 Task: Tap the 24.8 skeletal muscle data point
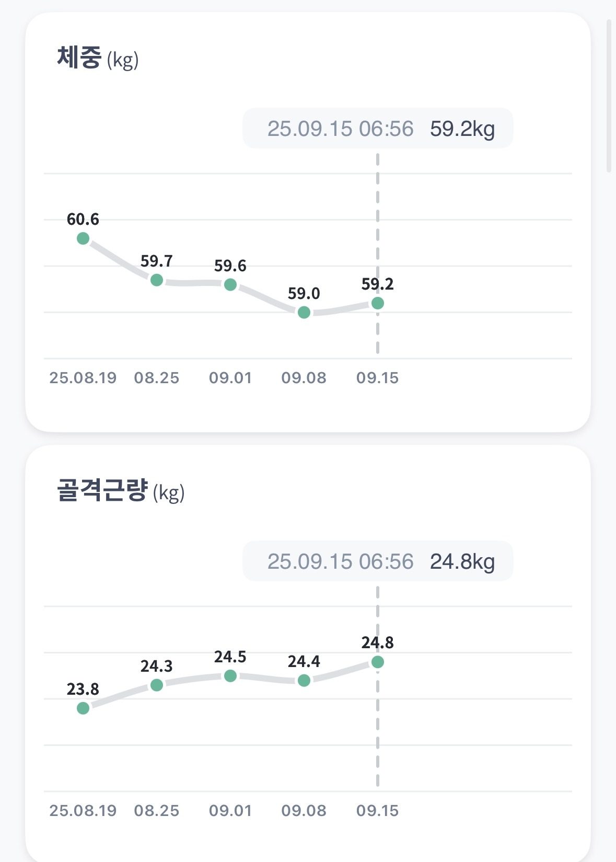(x=378, y=662)
